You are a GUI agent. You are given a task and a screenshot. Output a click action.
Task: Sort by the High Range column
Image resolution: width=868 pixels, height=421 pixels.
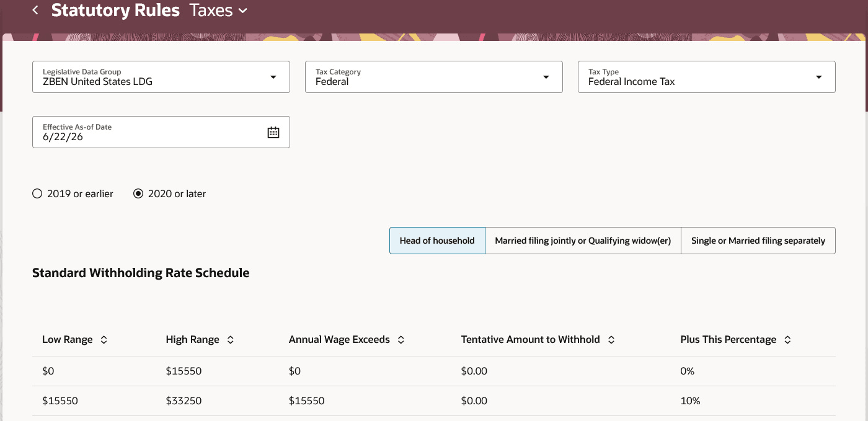pos(231,340)
